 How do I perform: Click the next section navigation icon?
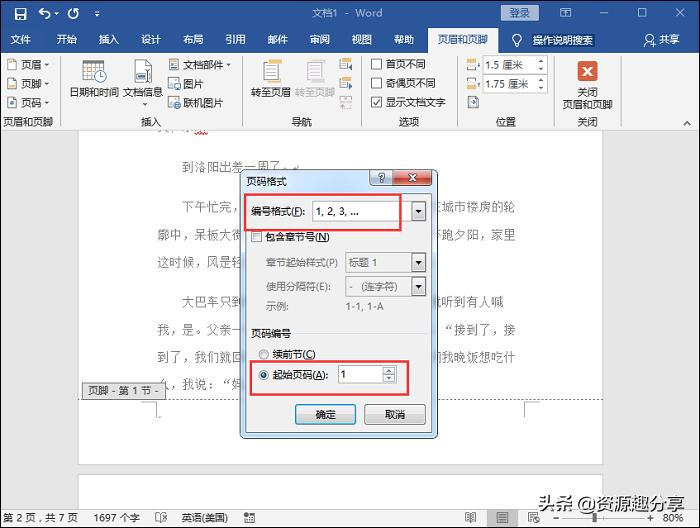click(x=346, y=83)
